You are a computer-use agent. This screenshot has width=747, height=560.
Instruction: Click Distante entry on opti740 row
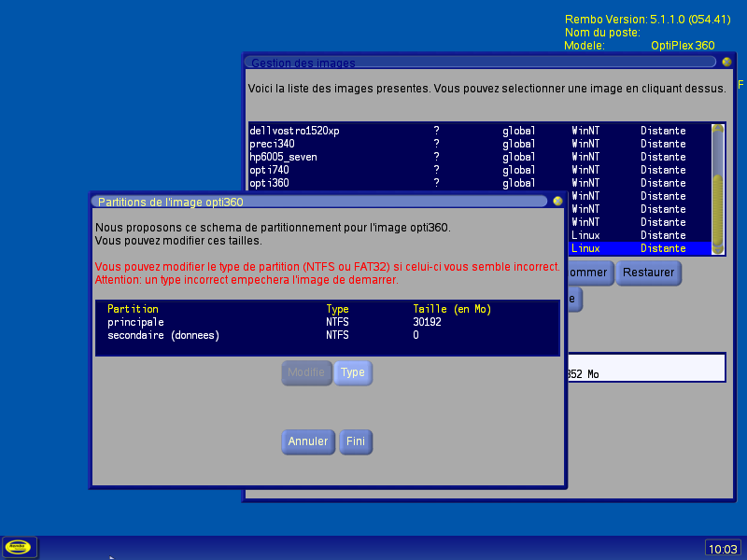tap(663, 170)
